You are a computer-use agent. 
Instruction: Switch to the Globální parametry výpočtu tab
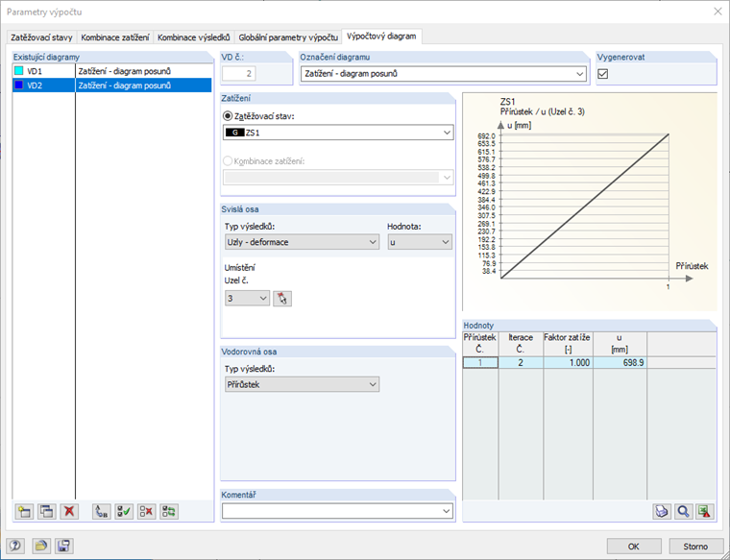[x=288, y=37]
